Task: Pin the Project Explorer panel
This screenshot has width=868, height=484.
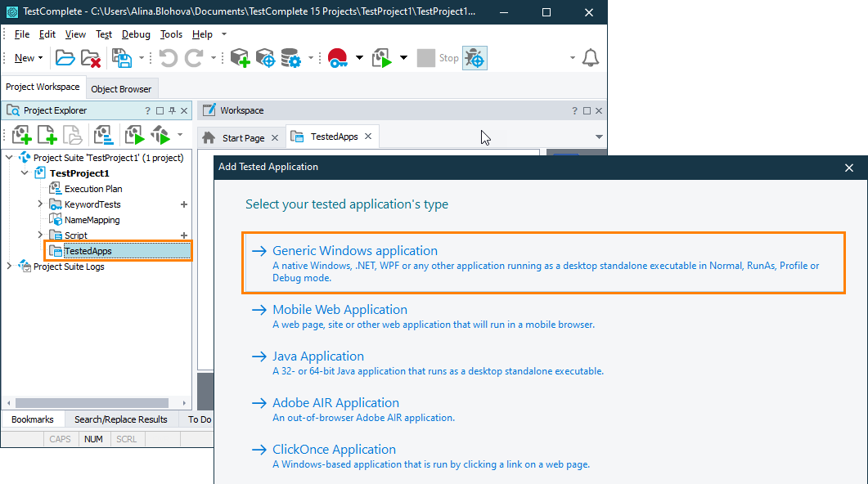Action: (x=172, y=110)
